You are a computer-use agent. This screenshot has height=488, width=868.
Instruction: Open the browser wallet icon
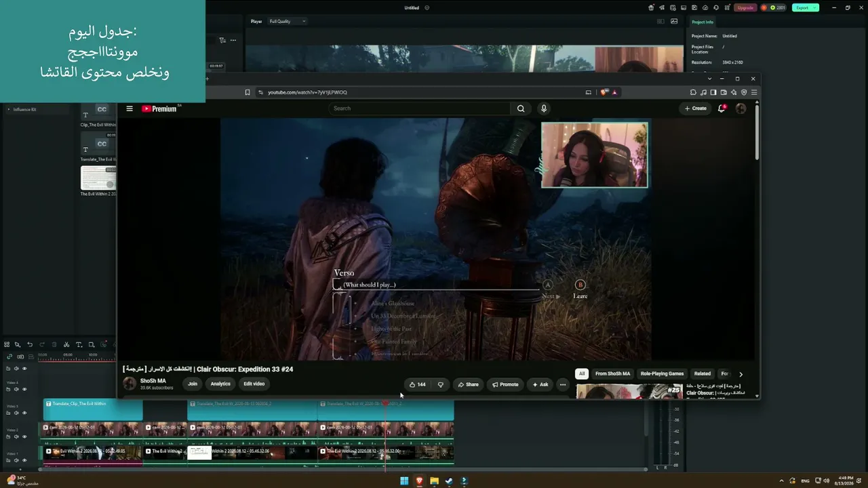pos(724,92)
